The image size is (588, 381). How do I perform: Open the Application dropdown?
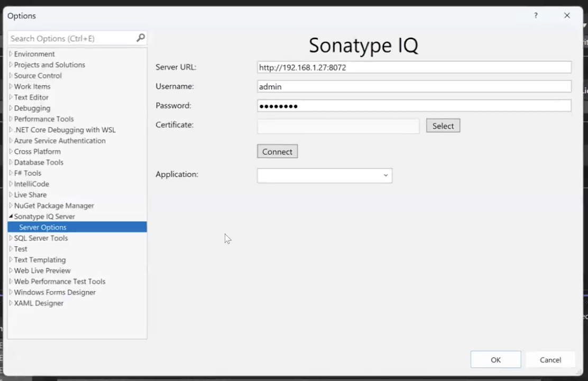pyautogui.click(x=325, y=175)
